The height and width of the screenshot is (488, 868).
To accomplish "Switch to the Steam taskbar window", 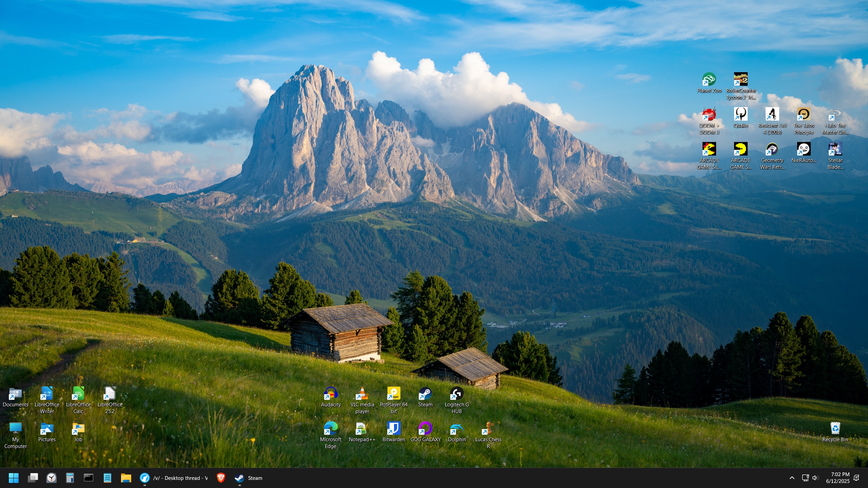I will coord(249,478).
